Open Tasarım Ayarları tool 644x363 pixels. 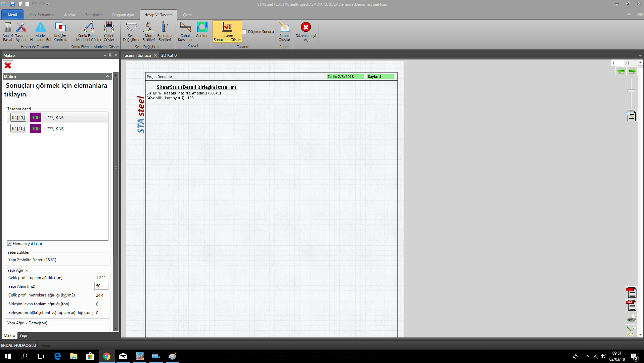point(21,31)
